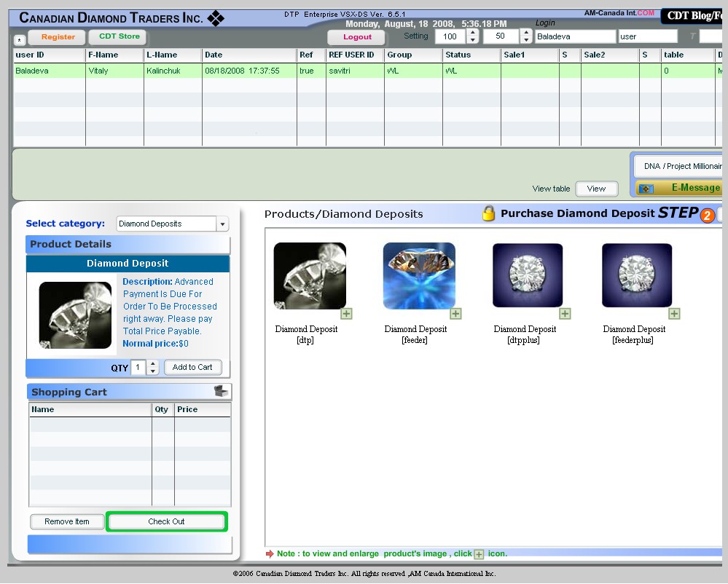Click the table column header
Image resolution: width=728 pixels, height=584 pixels.
[688, 55]
